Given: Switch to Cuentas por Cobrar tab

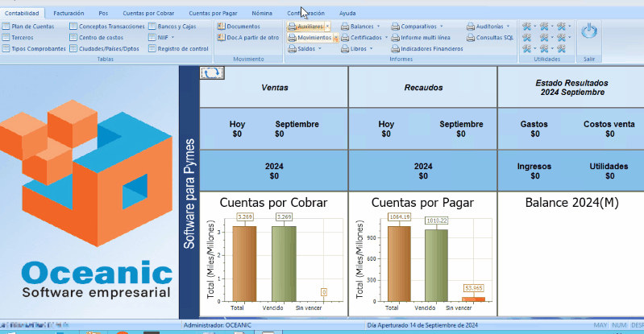Looking at the screenshot, I should coord(148,13).
